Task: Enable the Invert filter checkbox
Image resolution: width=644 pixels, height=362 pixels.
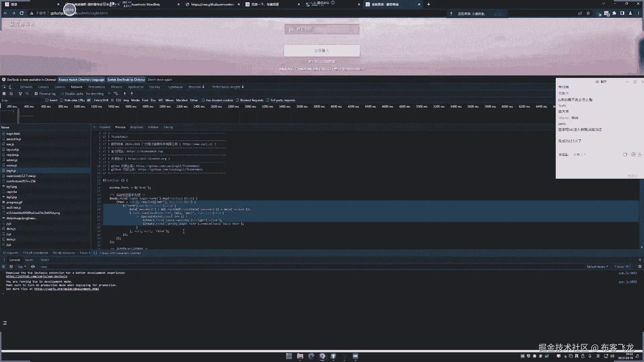Action: pyautogui.click(x=47, y=100)
